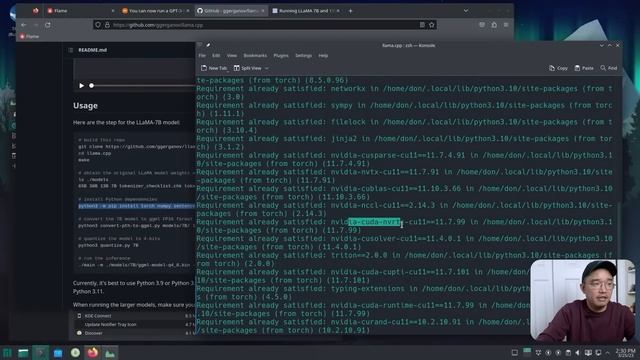The image size is (640, 360).
Task: Click Paste in Konsole toolbar
Action: 584,68
